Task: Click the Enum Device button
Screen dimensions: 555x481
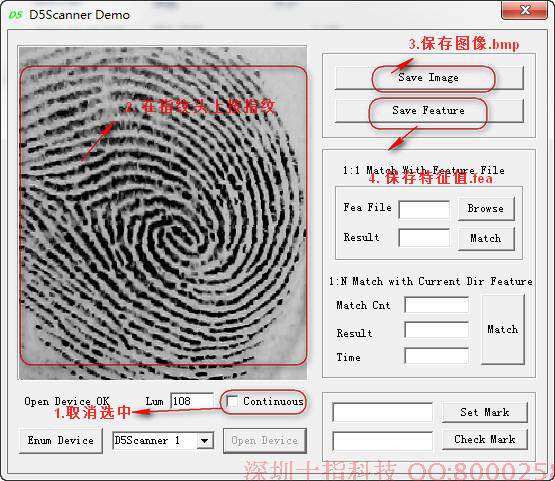Action: pos(61,441)
